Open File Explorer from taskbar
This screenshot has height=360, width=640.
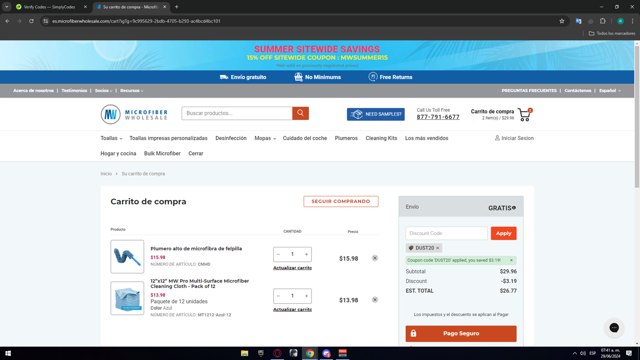click(x=244, y=353)
